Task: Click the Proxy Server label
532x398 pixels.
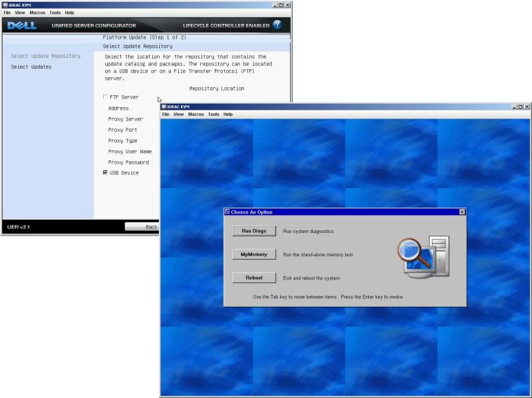Action: 126,119
